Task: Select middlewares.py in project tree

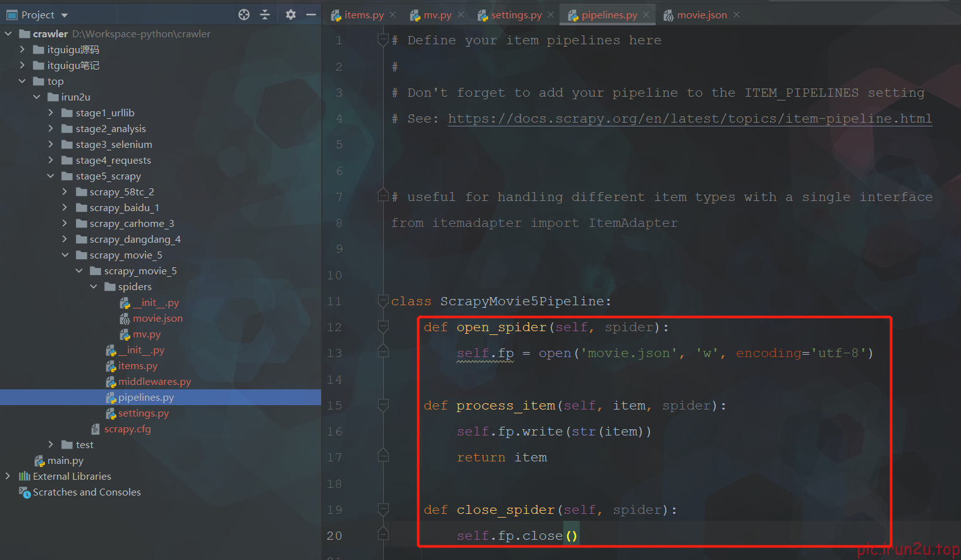Action: (154, 381)
